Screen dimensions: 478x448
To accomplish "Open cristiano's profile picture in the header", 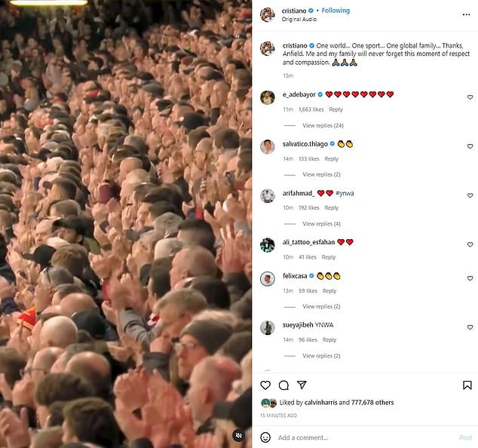I will pyautogui.click(x=268, y=14).
